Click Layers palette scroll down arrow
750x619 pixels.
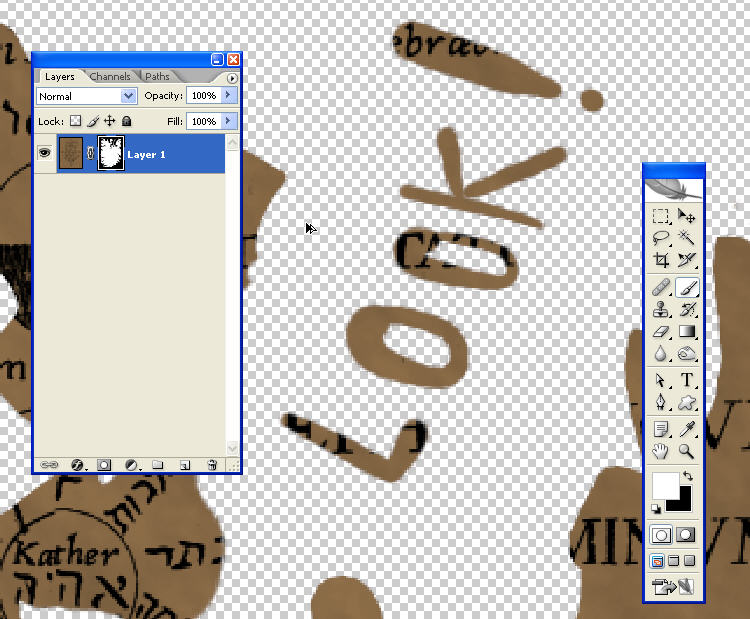pos(232,448)
